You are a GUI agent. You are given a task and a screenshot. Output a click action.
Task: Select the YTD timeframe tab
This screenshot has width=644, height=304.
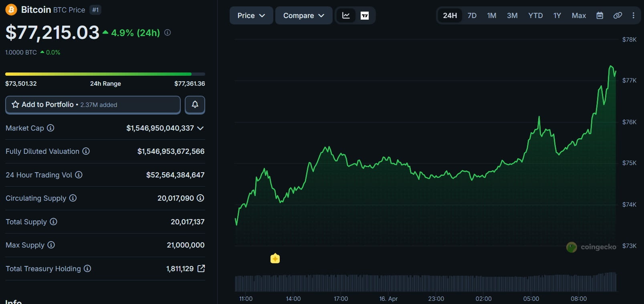pos(535,16)
